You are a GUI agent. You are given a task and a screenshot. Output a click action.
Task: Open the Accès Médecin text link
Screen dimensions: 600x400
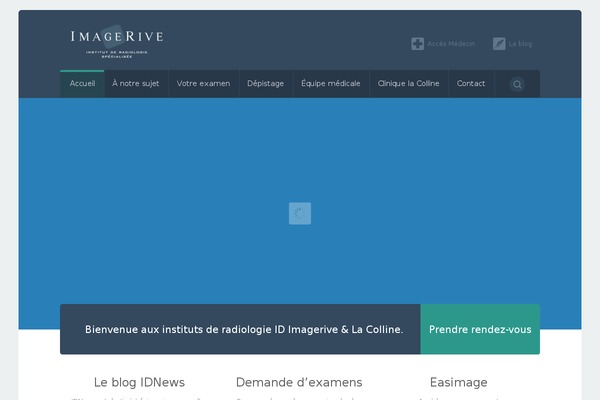coord(450,44)
